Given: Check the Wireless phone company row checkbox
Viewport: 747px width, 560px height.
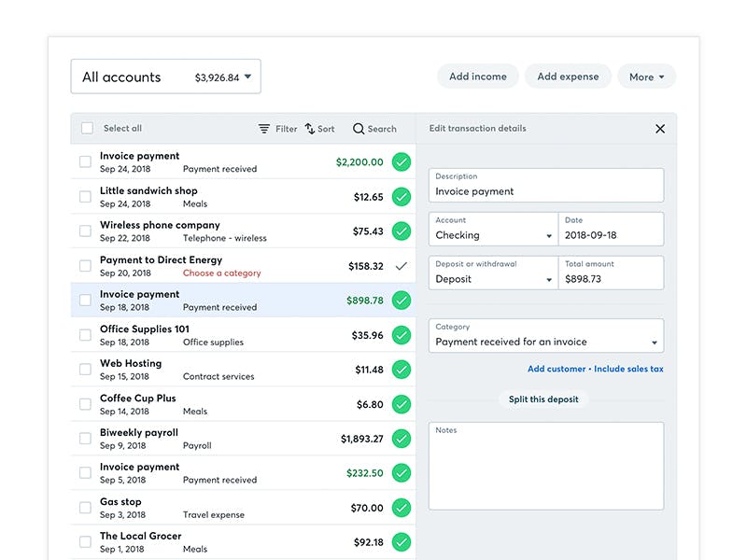Looking at the screenshot, I should pos(86,231).
